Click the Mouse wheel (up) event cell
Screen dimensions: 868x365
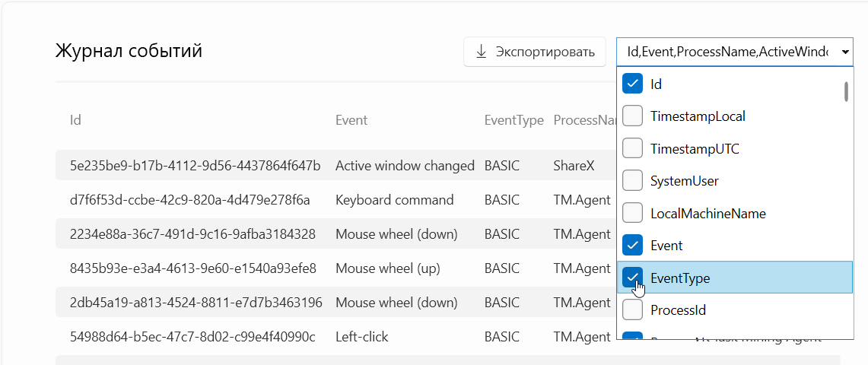387,268
